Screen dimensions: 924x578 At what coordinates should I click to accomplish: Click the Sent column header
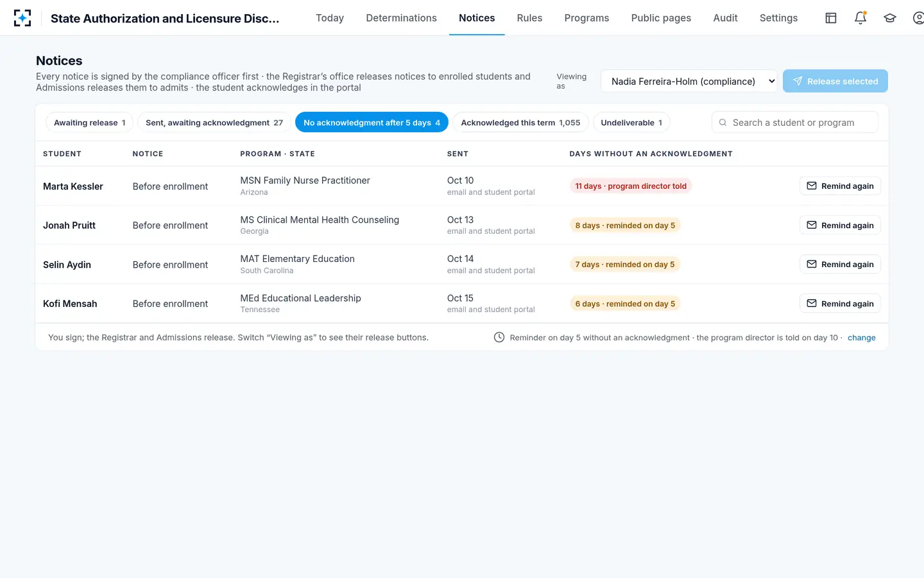(x=458, y=154)
